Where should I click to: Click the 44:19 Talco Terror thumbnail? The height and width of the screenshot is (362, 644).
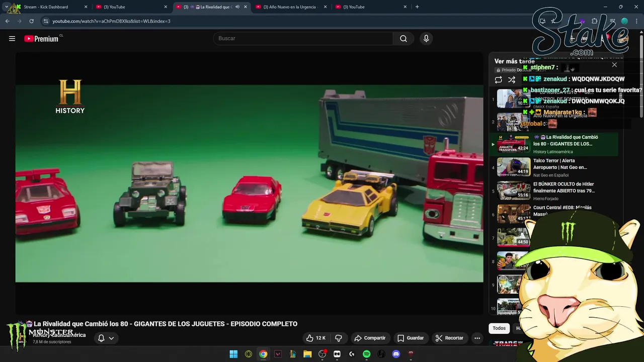click(514, 167)
